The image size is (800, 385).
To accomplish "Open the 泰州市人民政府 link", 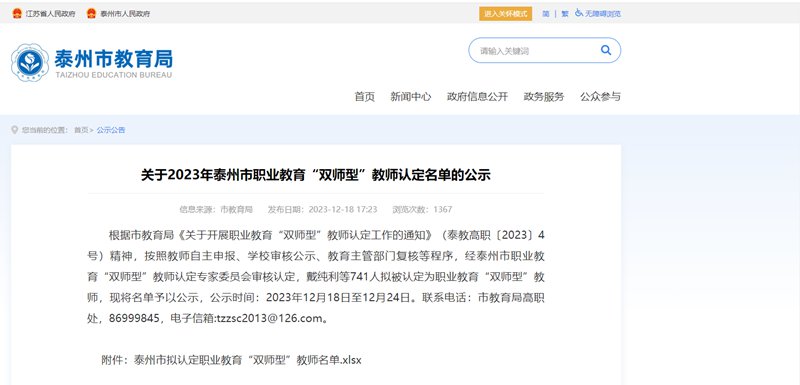I will (x=125, y=14).
